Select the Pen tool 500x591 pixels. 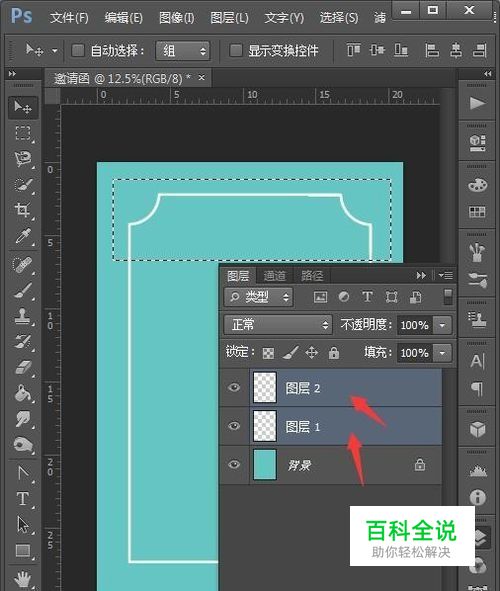pos(23,473)
